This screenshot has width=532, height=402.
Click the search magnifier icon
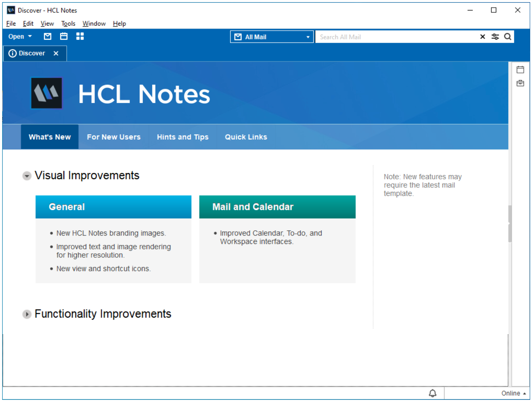tap(508, 37)
